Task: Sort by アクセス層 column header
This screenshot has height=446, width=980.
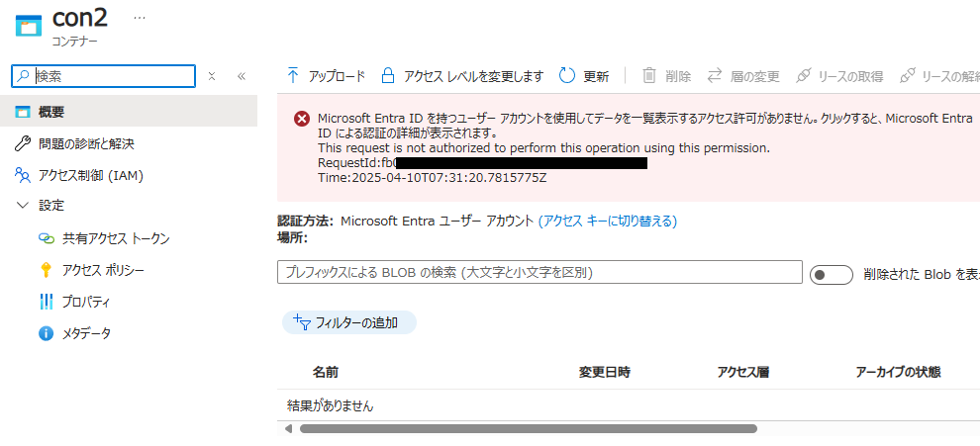Action: point(743,372)
